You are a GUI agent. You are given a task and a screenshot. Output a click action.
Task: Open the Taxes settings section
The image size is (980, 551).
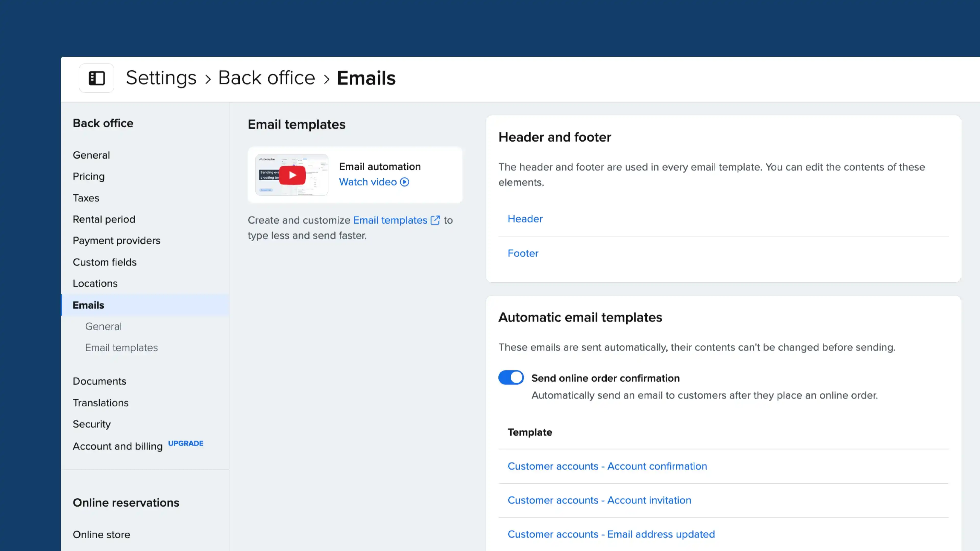(x=86, y=198)
